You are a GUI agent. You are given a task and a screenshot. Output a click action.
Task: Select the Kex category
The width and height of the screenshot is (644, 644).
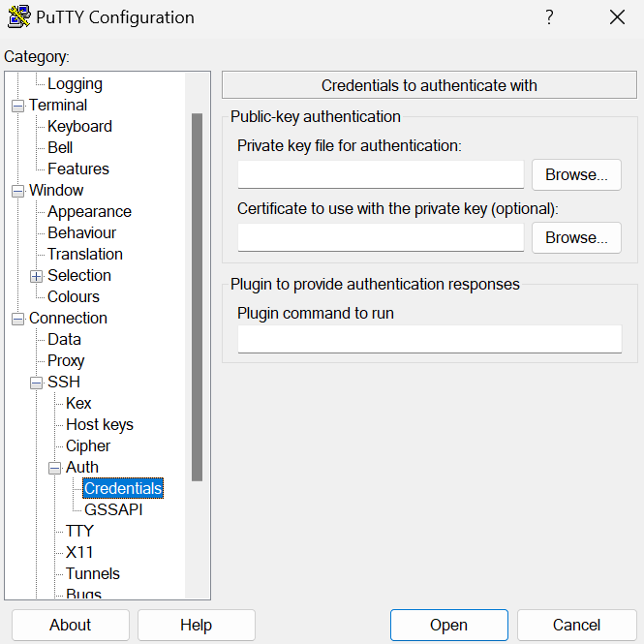coord(78,404)
